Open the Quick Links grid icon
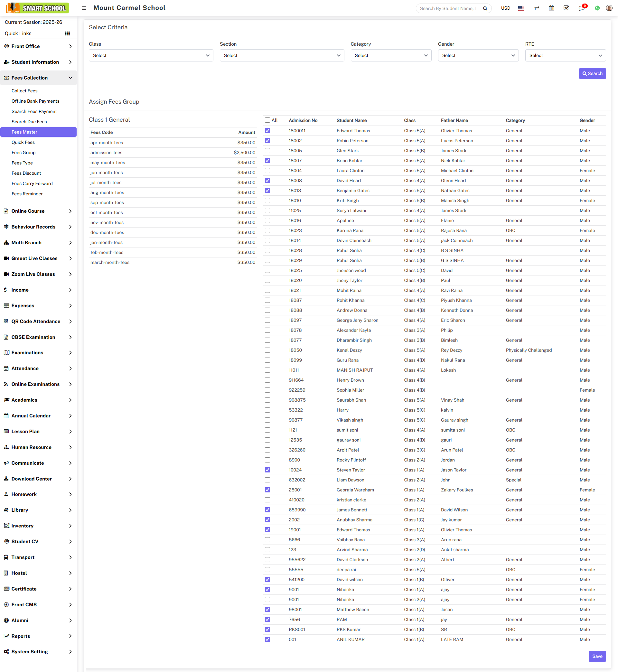The width and height of the screenshot is (618, 672). coord(67,33)
